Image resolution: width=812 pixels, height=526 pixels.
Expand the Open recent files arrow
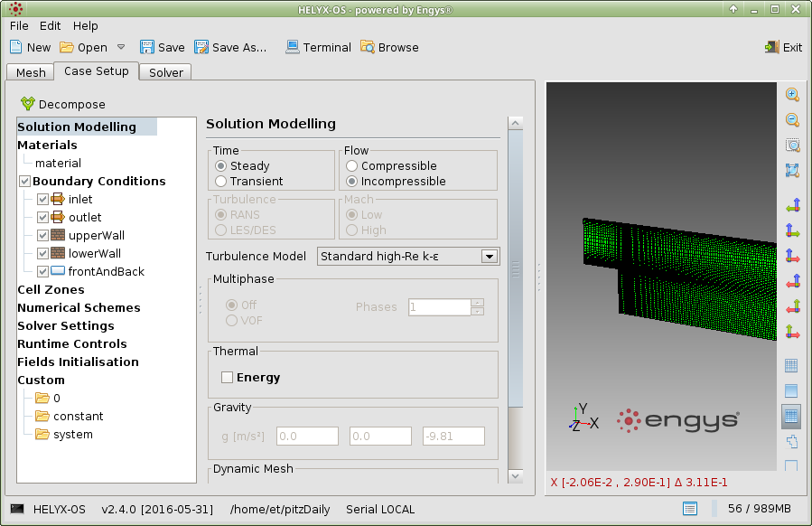pyautogui.click(x=121, y=47)
